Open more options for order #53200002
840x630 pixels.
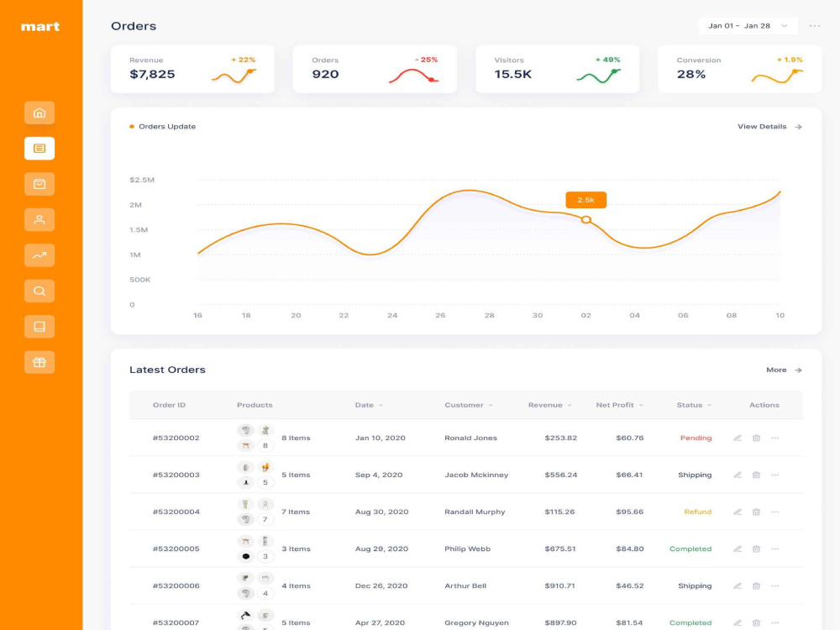click(774, 438)
